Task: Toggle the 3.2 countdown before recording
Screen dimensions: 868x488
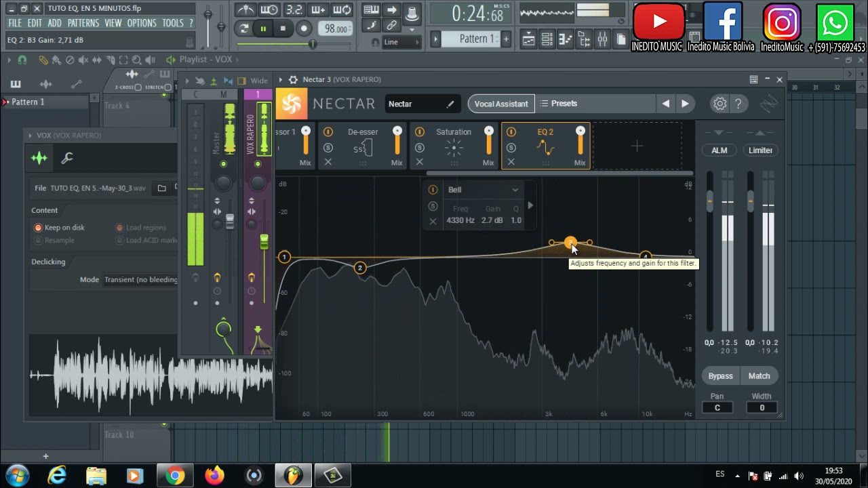Action: (x=294, y=10)
